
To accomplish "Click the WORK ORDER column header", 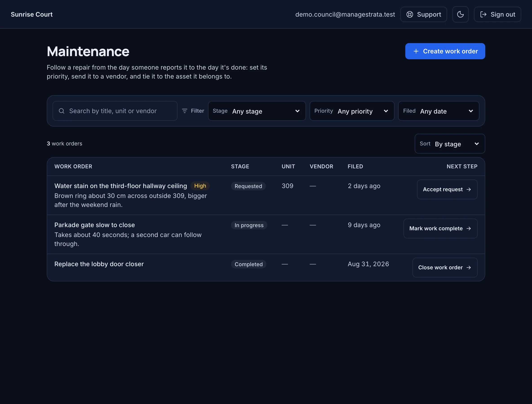I will 73,166.
